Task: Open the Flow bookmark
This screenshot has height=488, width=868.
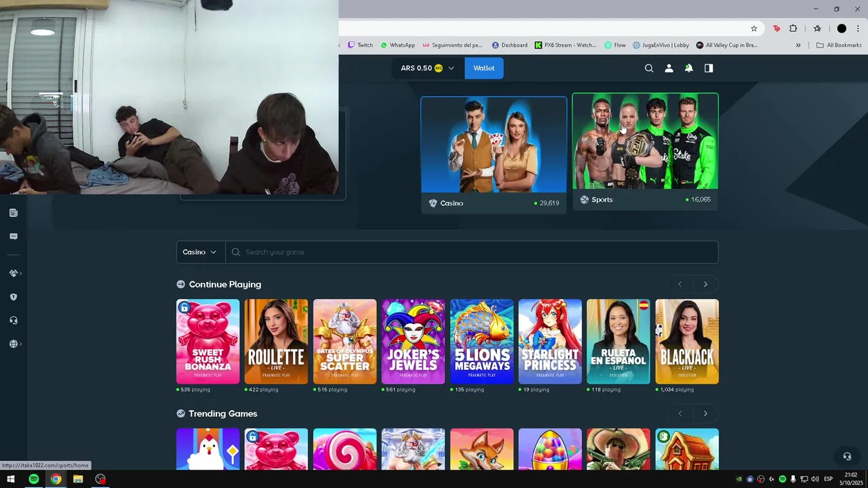Action: click(615, 45)
